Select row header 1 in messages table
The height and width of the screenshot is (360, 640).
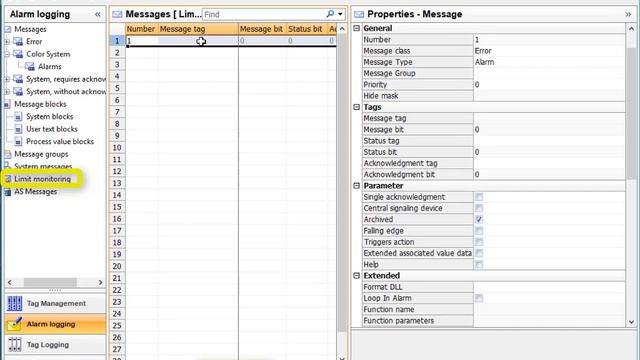pos(117,41)
